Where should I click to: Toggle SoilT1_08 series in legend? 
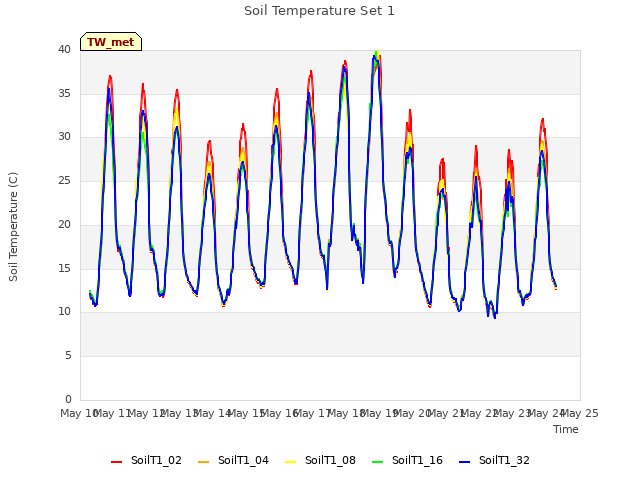[x=320, y=460]
